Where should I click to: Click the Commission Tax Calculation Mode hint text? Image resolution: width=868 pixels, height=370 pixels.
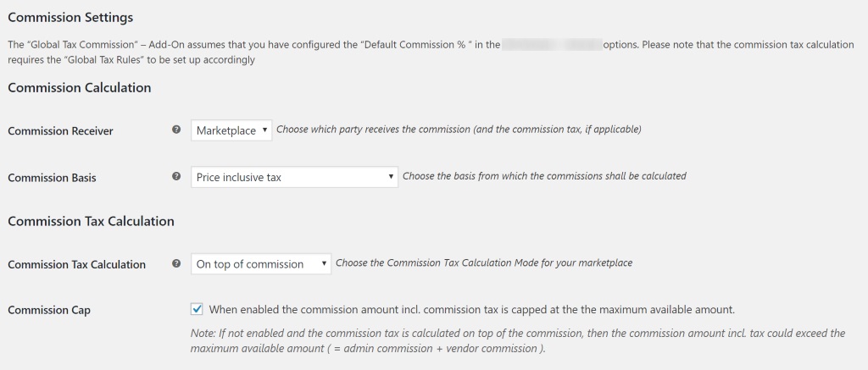[x=484, y=262]
